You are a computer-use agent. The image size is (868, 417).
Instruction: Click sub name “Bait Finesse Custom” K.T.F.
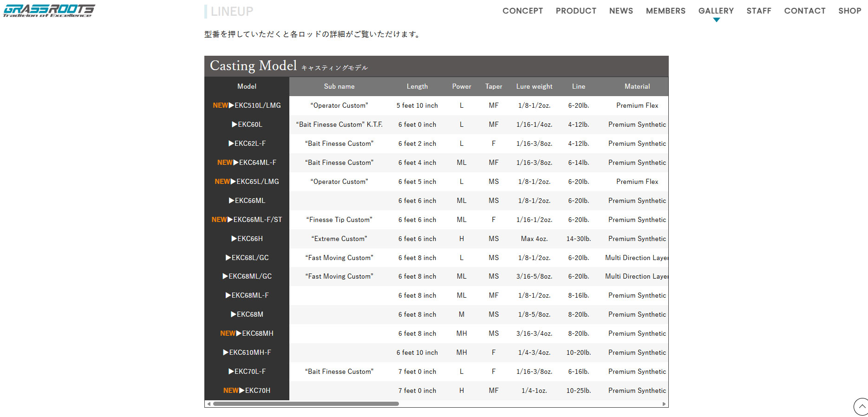pos(339,124)
